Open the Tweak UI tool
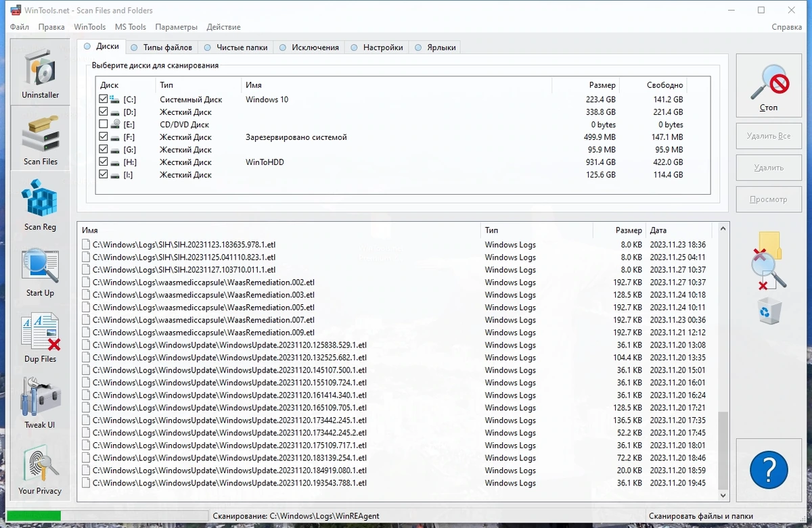The image size is (812, 528). (41, 402)
